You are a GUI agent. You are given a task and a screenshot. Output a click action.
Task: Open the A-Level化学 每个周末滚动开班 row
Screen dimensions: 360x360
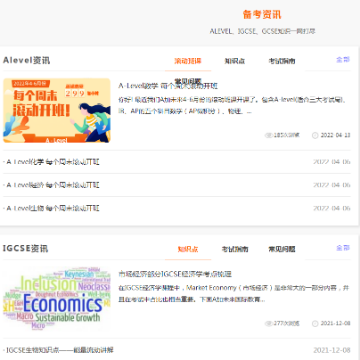click(177, 162)
